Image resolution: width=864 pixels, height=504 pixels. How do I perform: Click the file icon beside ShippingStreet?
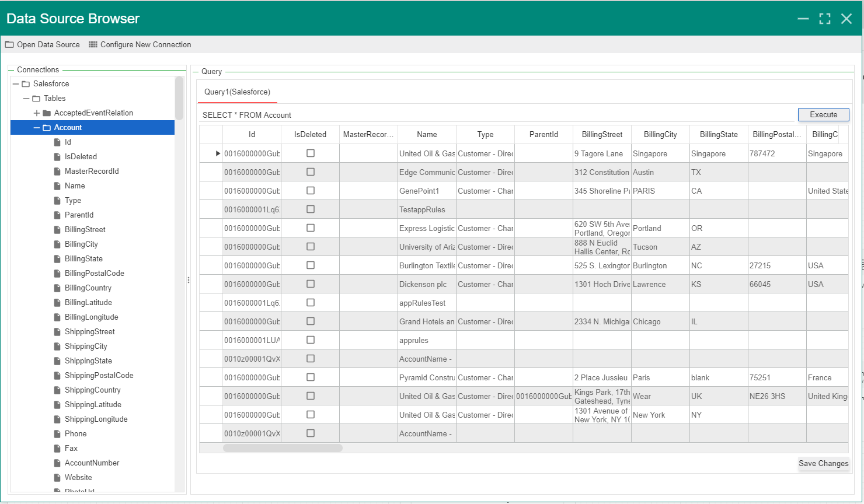click(x=57, y=332)
